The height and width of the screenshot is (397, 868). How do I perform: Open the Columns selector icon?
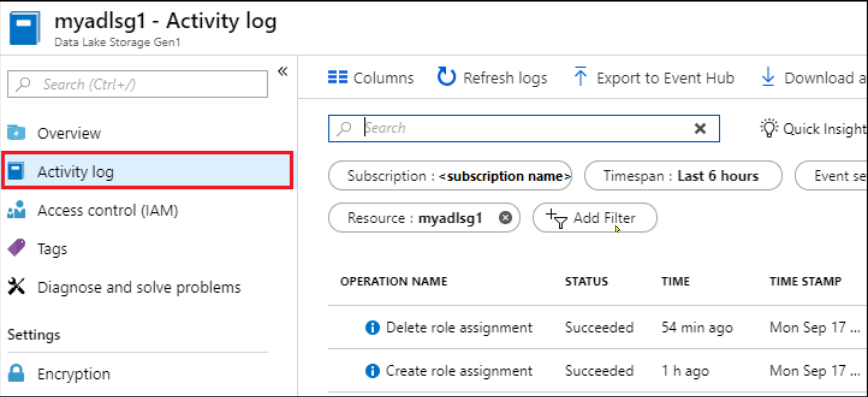tap(337, 77)
